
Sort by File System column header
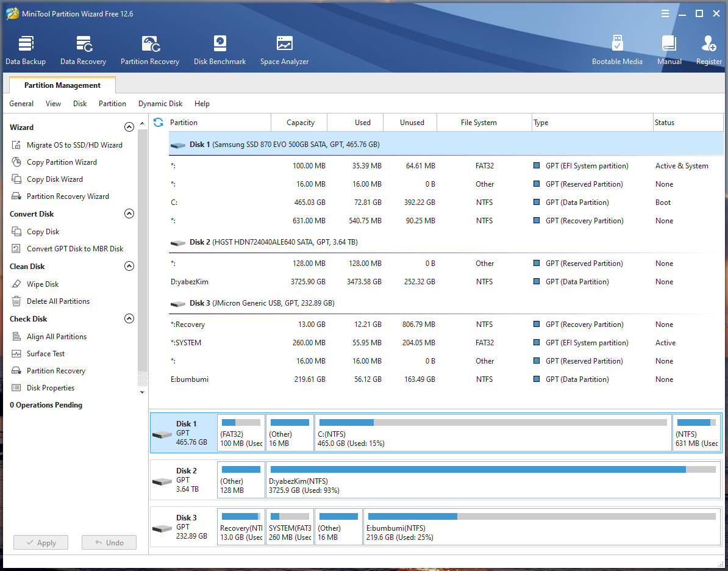[x=484, y=123]
